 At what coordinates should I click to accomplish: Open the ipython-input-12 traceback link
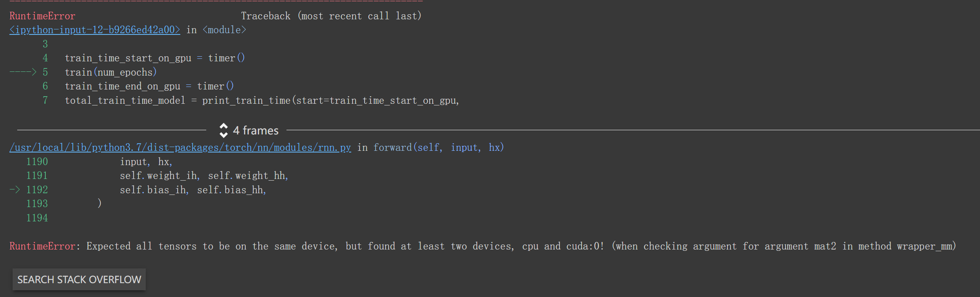pos(95,30)
